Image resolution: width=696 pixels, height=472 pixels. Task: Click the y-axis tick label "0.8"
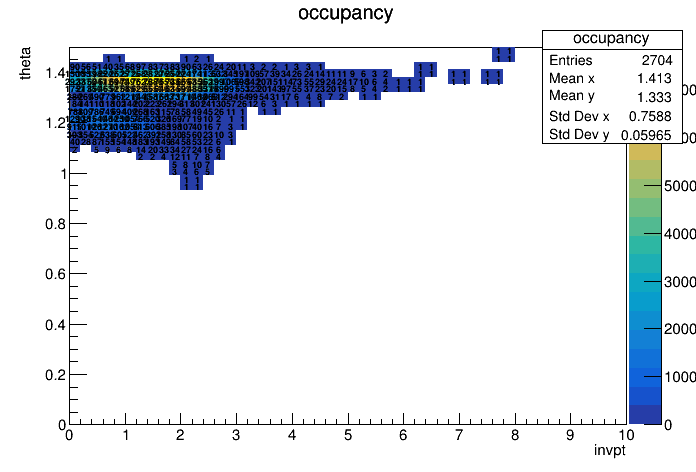point(55,224)
